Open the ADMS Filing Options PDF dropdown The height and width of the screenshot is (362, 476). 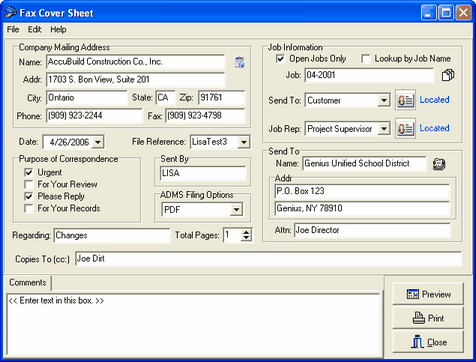coord(236,210)
